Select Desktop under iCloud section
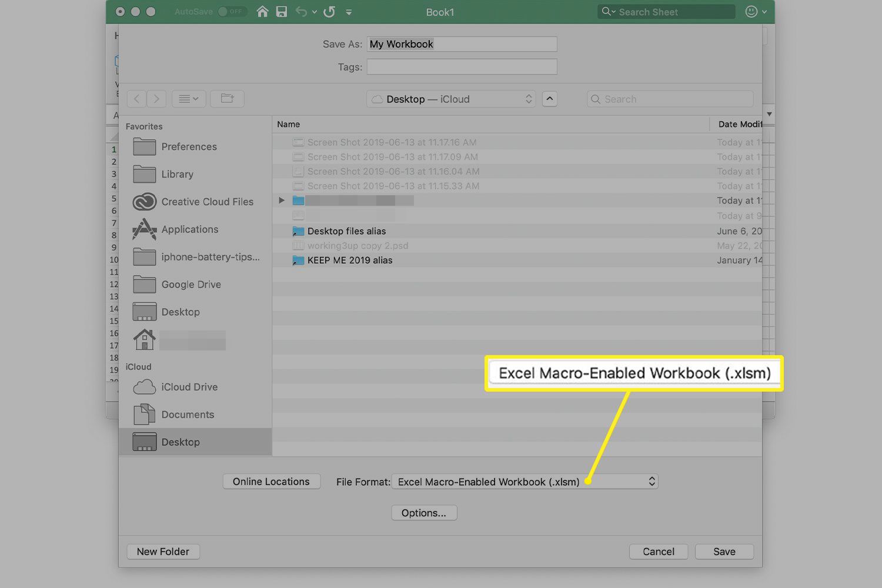Viewport: 882px width, 588px height. tap(195, 442)
